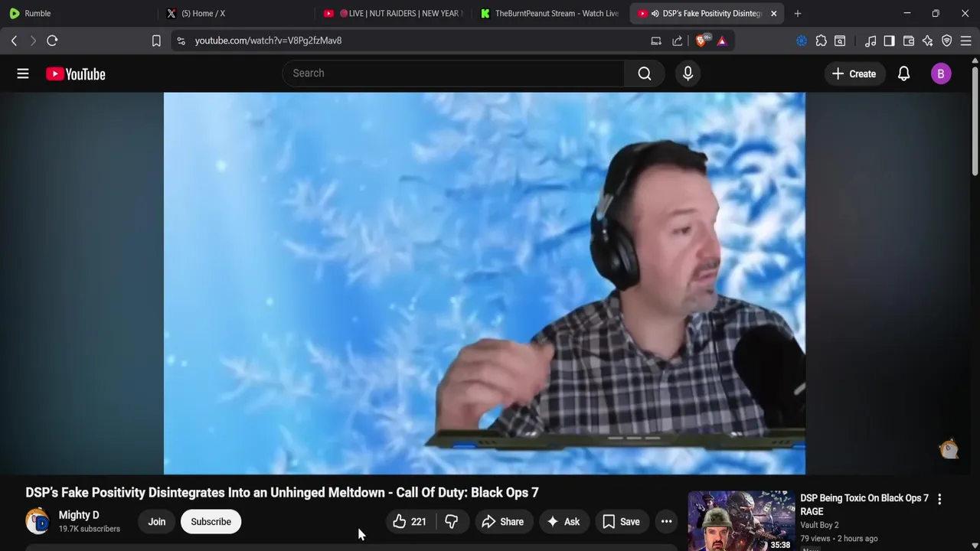The image size is (980, 551).
Task: Click the Mighty D channel name
Action: (x=79, y=515)
